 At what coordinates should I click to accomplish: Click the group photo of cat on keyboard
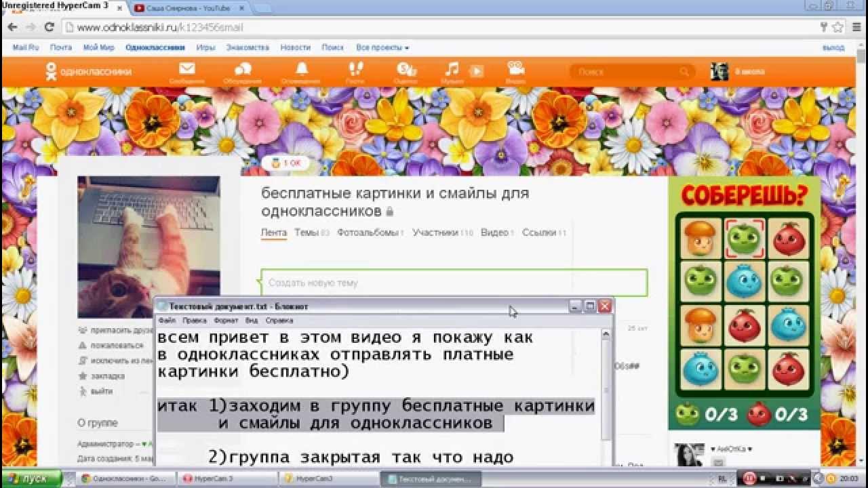pyautogui.click(x=149, y=247)
